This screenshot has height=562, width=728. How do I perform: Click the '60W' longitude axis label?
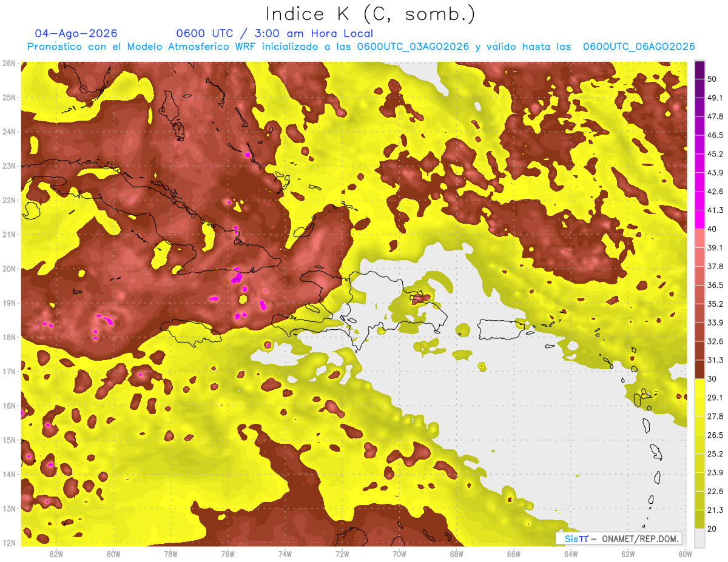point(685,554)
